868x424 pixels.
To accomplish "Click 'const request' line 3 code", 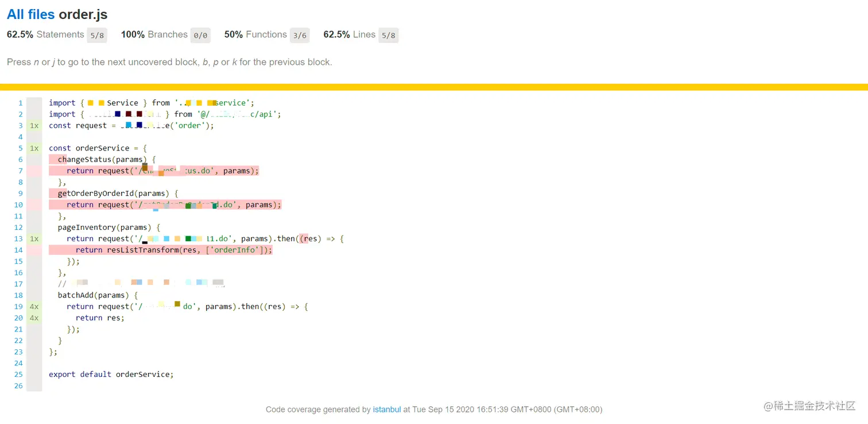I will 131,125.
